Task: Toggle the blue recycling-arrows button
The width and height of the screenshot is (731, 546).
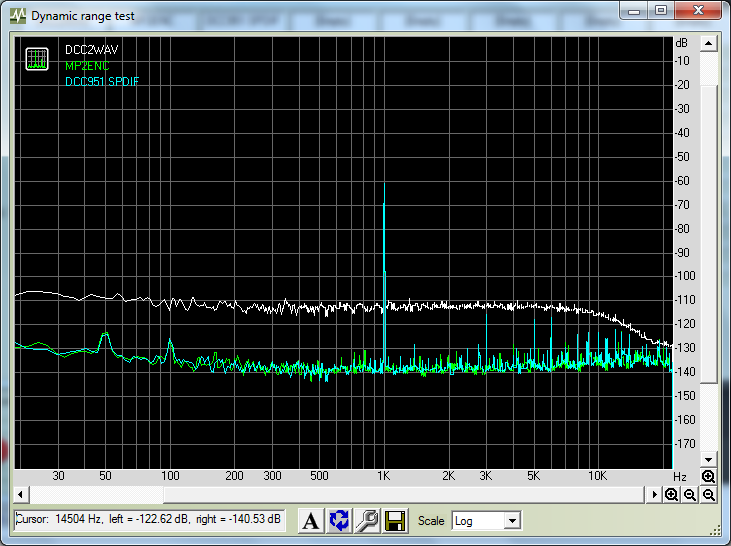Action: [x=339, y=520]
